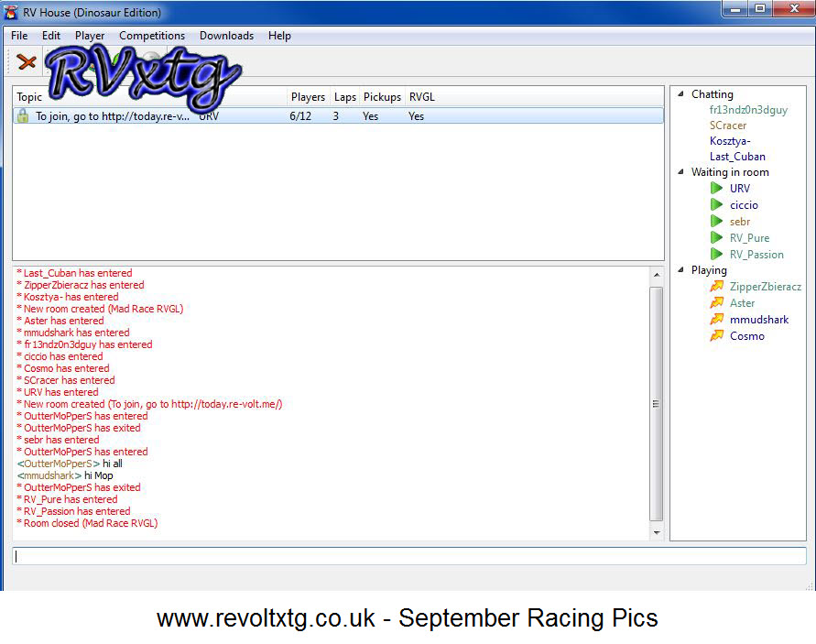Viewport: 816px width, 644px height.
Task: Click the green arrow icon beside sebr
Action: (716, 222)
